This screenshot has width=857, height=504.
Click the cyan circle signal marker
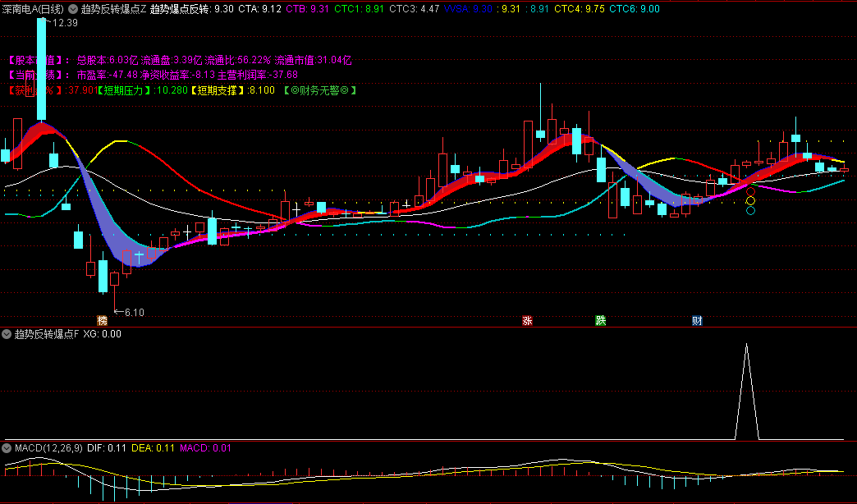[750, 211]
